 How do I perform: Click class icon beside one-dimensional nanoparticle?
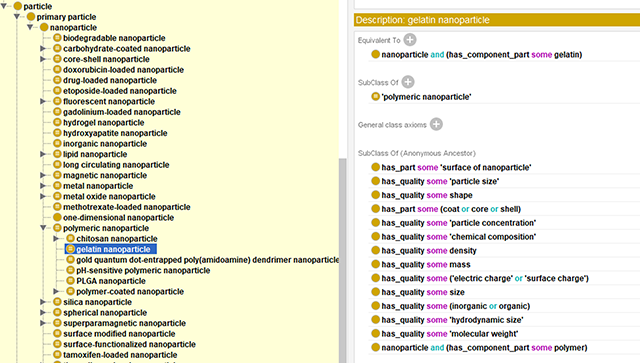(57, 218)
